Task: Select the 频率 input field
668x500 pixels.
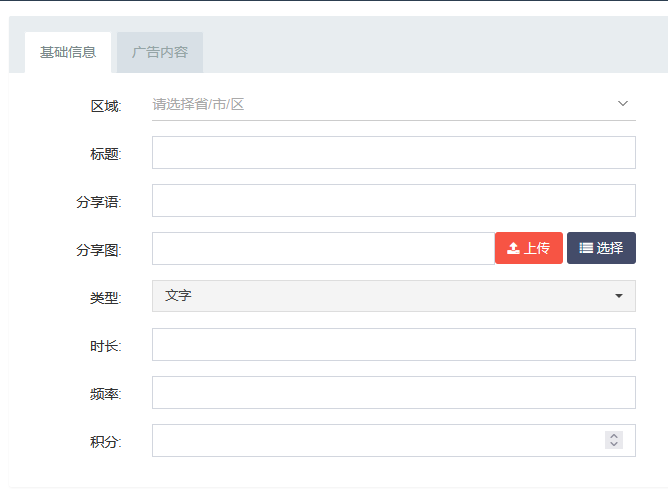Action: point(393,393)
